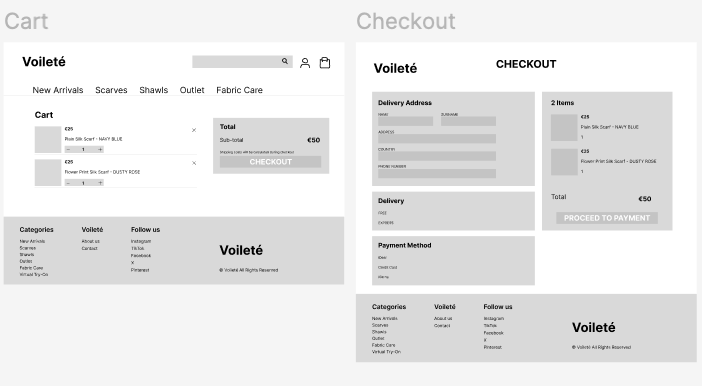Click TikTok link in Checkout footer
The height and width of the screenshot is (386, 702).
coord(490,326)
